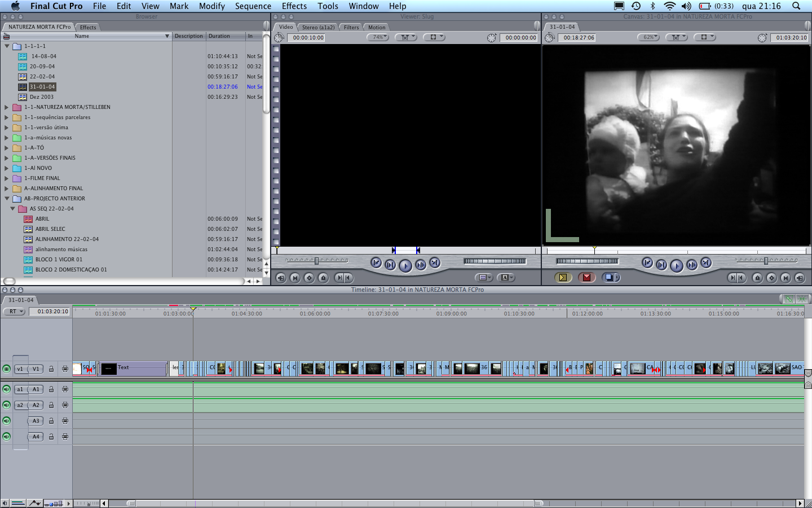Play the clip in the Viewer

405,265
